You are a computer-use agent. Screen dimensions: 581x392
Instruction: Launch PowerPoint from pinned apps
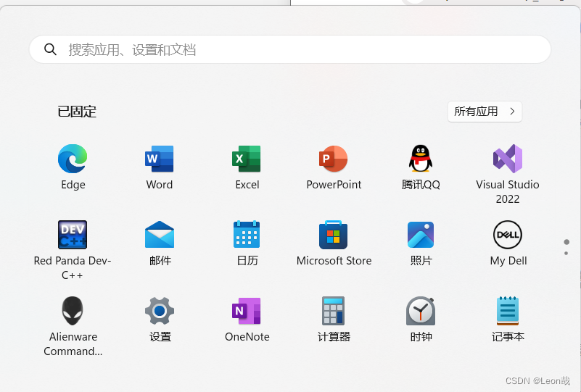click(334, 159)
